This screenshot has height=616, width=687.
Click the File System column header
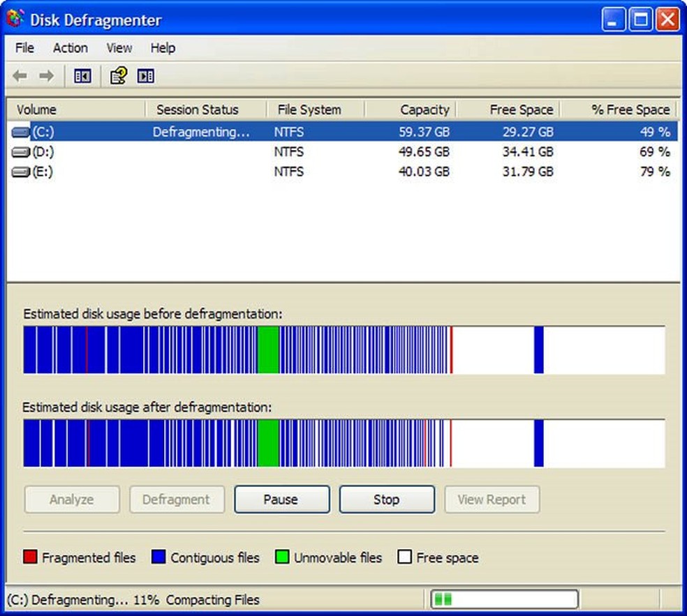(x=316, y=110)
